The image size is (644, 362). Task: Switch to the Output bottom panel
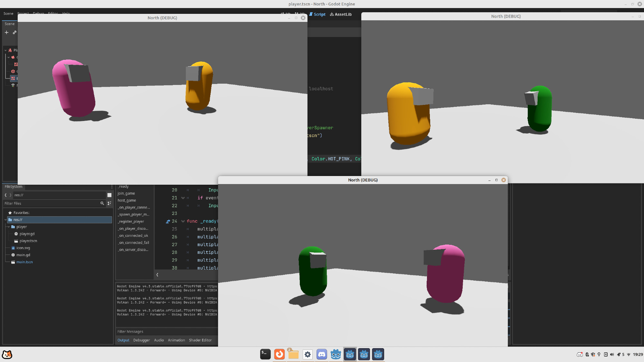123,340
